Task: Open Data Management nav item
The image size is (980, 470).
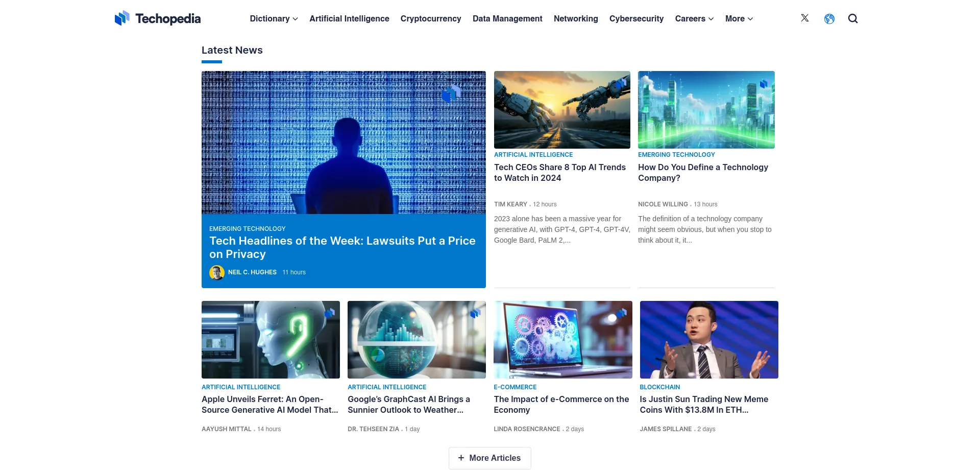Action: click(507, 18)
